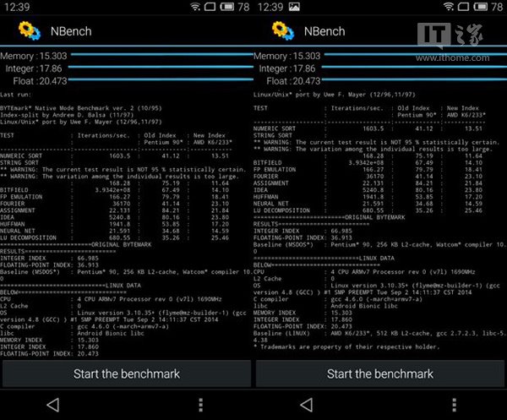Click the BITFIELD row on right screen
507x420 pixels.
pyautogui.click(x=368, y=162)
